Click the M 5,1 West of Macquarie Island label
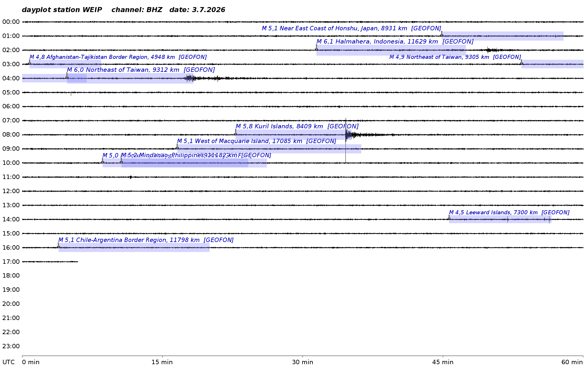 tap(256, 141)
